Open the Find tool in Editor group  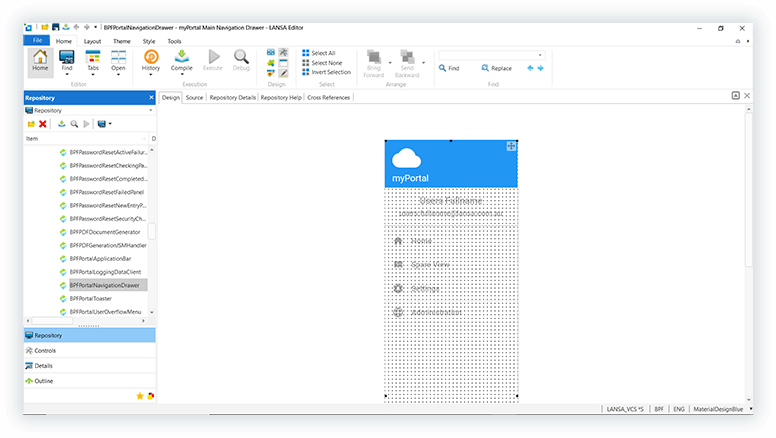point(67,57)
